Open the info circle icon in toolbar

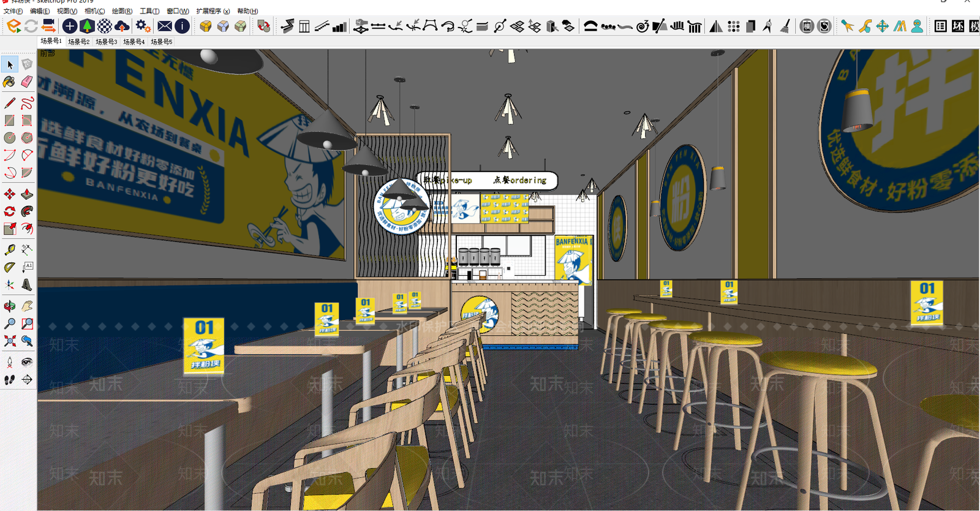click(x=182, y=26)
